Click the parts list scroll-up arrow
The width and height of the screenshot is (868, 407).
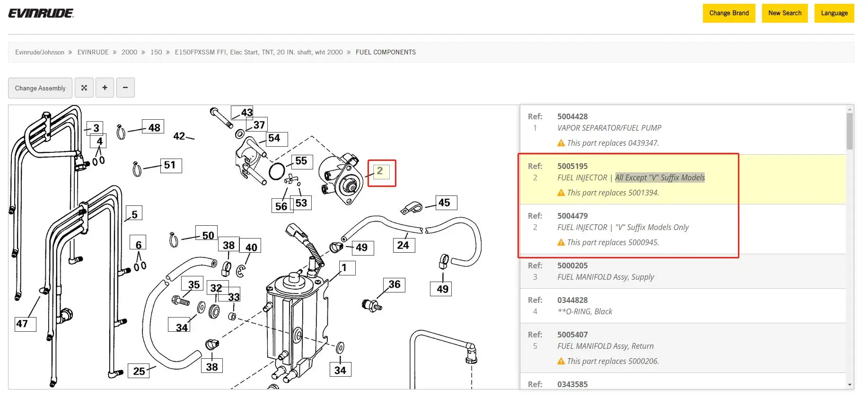pos(850,109)
